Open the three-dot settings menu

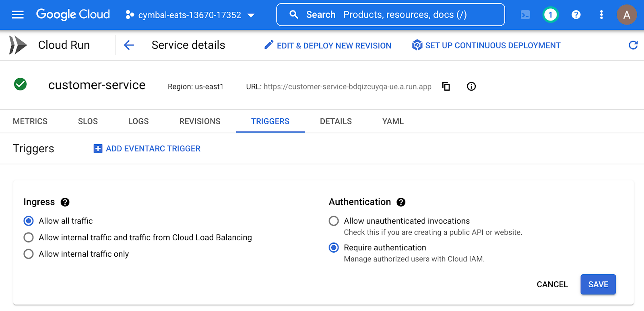[601, 15]
